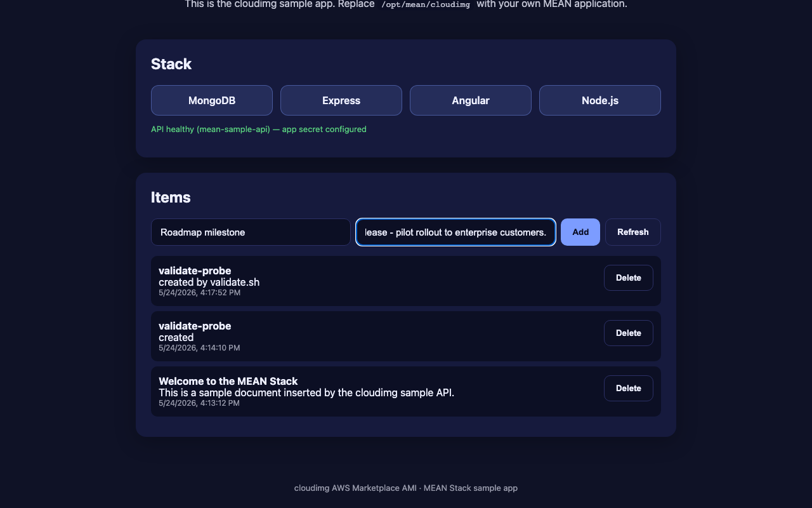This screenshot has height=508, width=812.
Task: Click the '/opt/mean/cloudimg' path text
Action: pos(426,4)
